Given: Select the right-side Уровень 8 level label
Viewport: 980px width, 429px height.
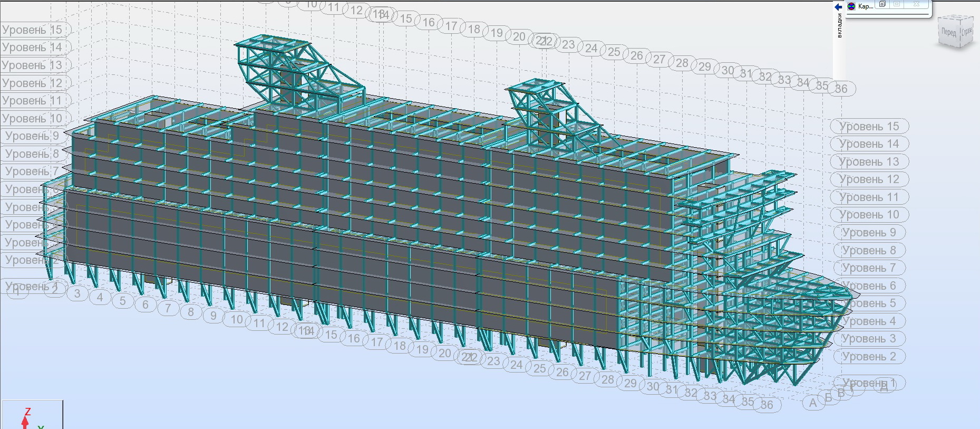Looking at the screenshot, I should pyautogui.click(x=869, y=250).
